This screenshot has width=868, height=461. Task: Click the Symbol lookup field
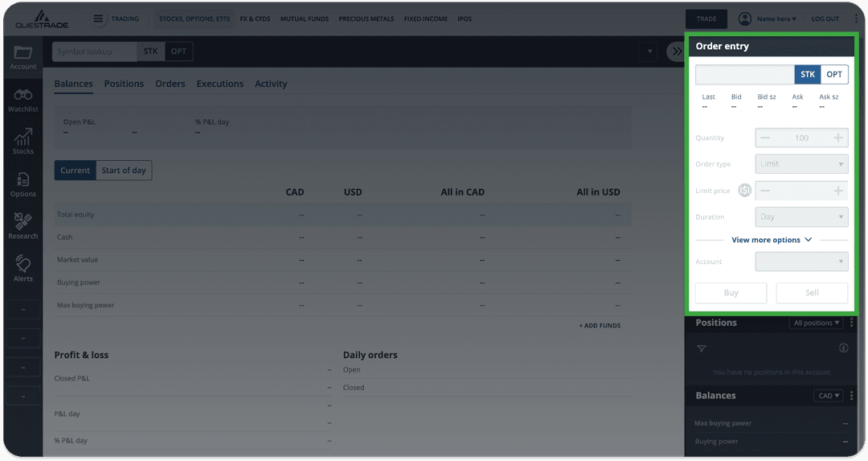(95, 51)
